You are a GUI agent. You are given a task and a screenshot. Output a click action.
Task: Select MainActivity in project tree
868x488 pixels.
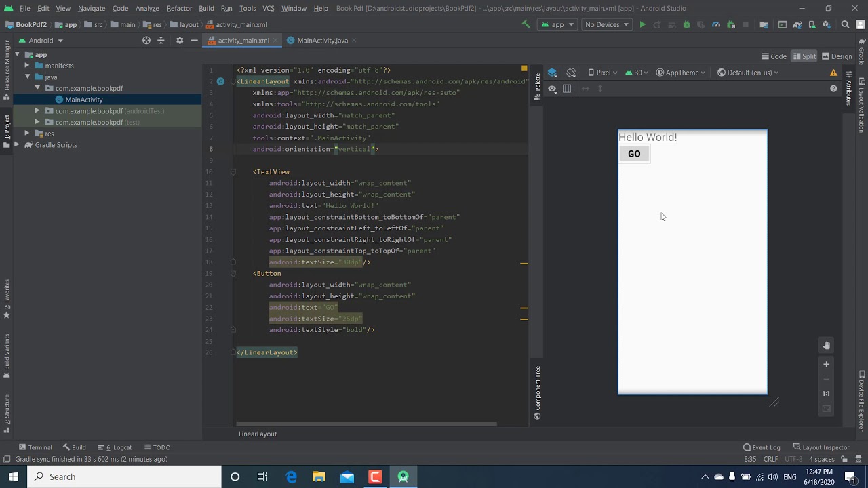(84, 100)
